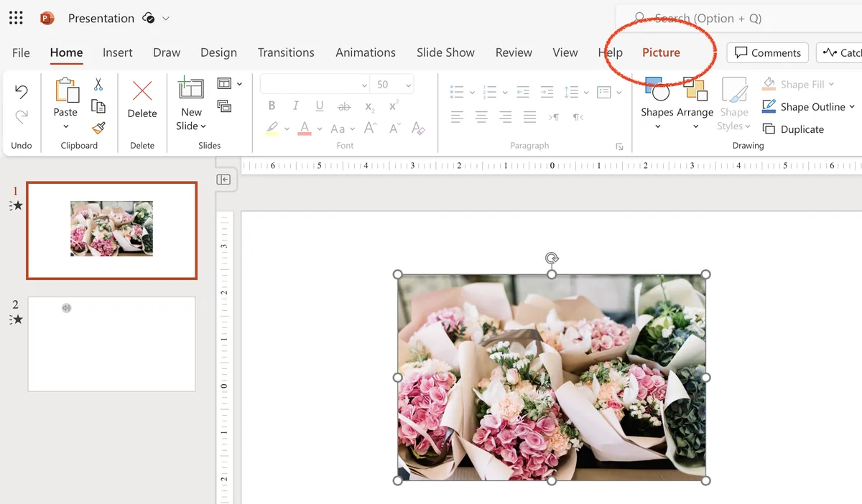Screen dimensions: 862x504
Task: Expand the Change Case Aa dropdown
Action: [353, 129]
